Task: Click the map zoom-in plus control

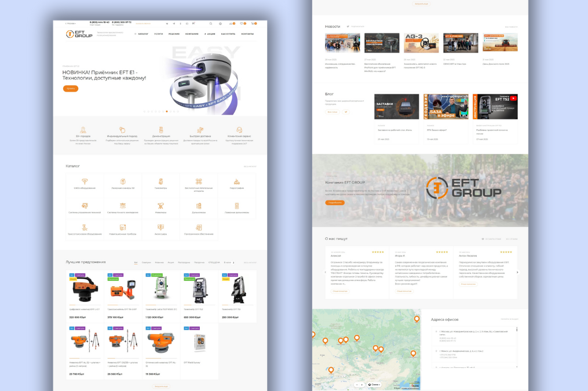Action: point(361,385)
